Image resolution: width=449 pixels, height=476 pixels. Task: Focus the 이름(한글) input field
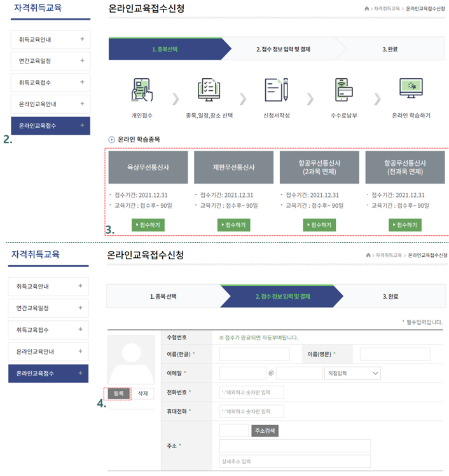click(254, 354)
